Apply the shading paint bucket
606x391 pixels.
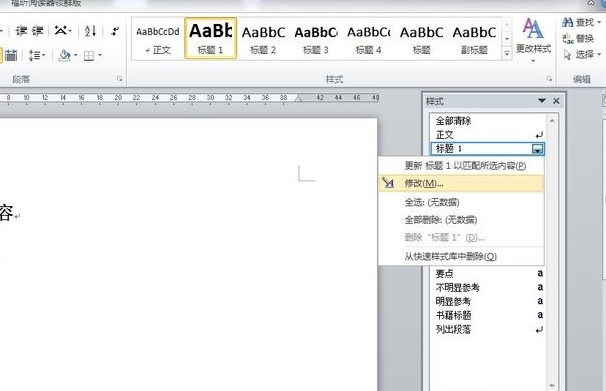pyautogui.click(x=64, y=56)
